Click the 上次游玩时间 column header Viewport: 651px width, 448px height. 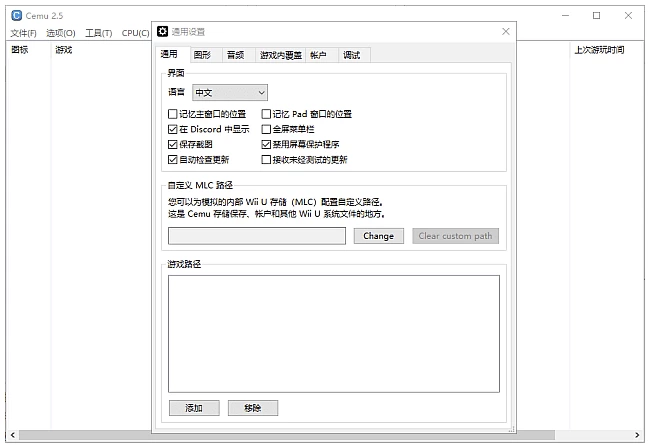click(x=599, y=50)
